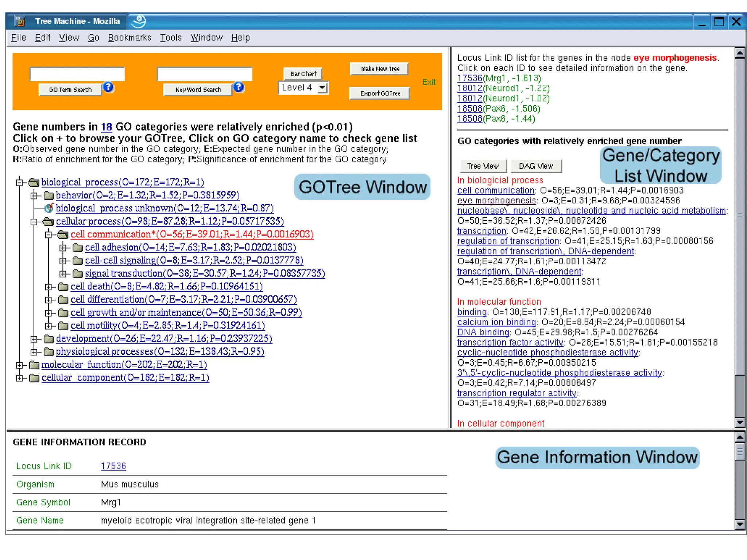Click the right panel scrollbar down arrow
Viewport: 747px width, 560px height.
point(740,422)
